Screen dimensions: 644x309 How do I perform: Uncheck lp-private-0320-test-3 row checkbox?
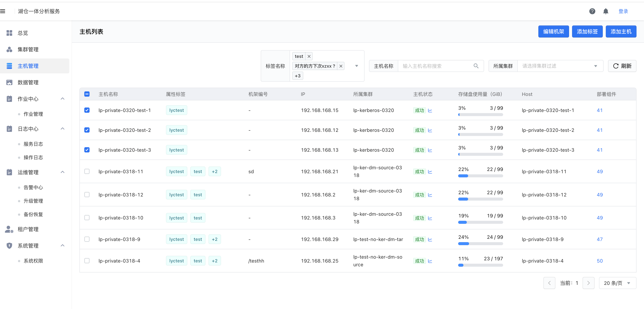click(87, 150)
